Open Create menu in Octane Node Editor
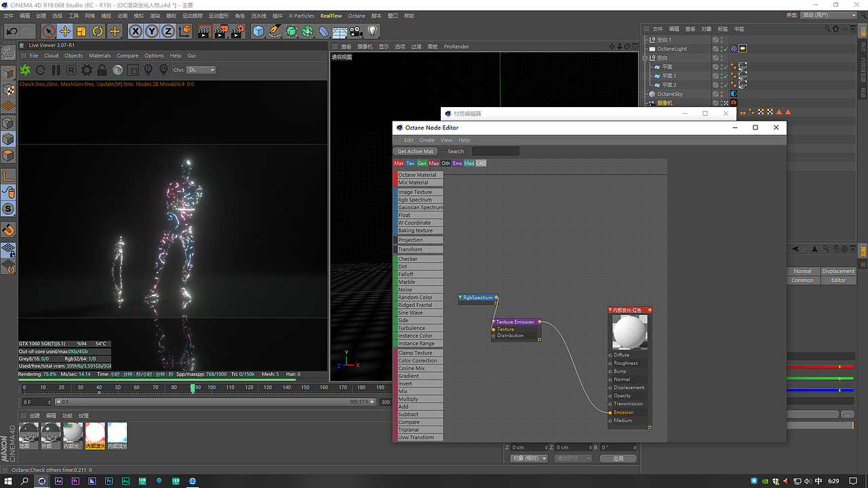This screenshot has width=868, height=488. pyautogui.click(x=427, y=140)
